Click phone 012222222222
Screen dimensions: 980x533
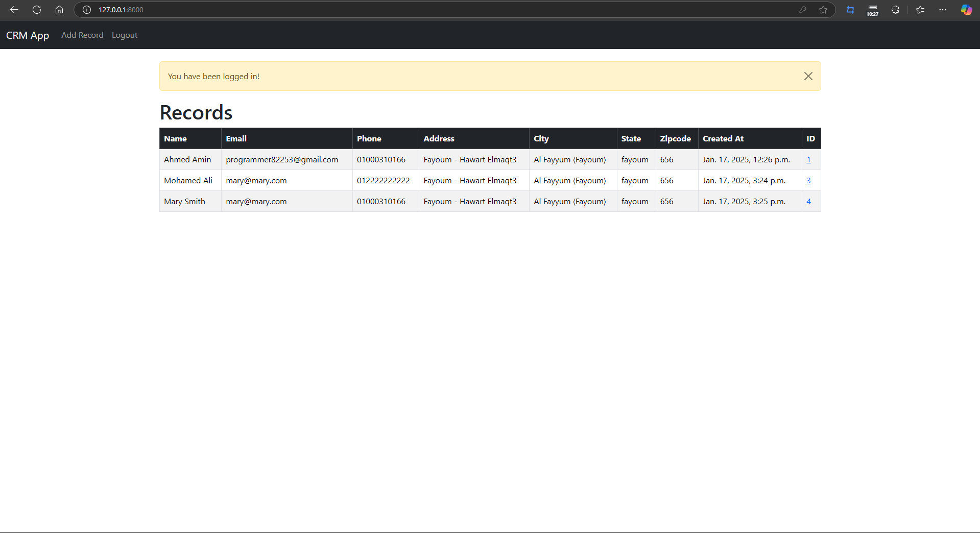[x=384, y=181]
